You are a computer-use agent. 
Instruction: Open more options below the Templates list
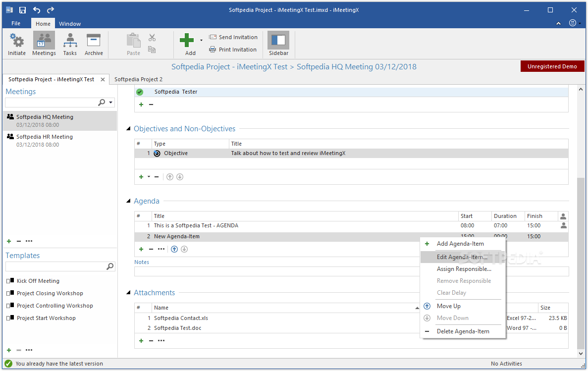point(29,350)
